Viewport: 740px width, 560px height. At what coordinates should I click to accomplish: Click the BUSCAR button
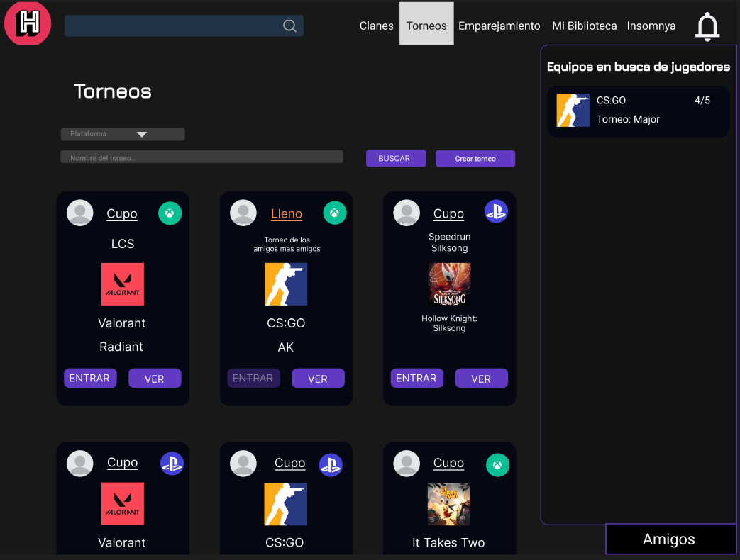(396, 158)
